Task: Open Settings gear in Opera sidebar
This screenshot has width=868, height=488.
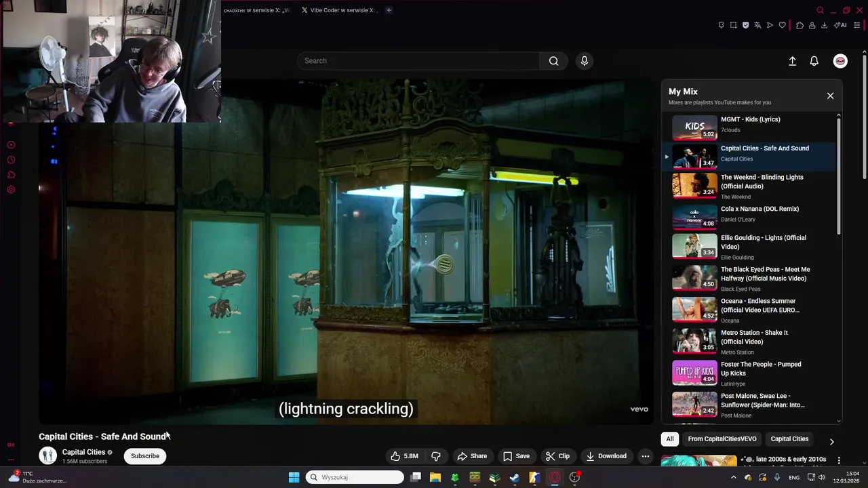Action: [x=11, y=190]
